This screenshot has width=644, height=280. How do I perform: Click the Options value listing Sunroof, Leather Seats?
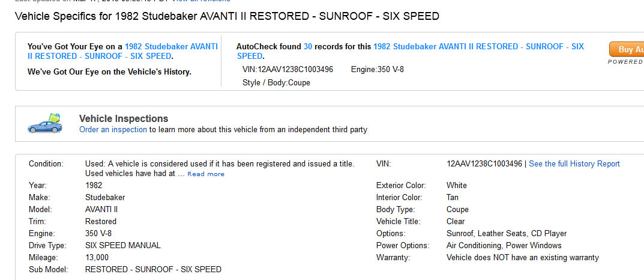507,234
